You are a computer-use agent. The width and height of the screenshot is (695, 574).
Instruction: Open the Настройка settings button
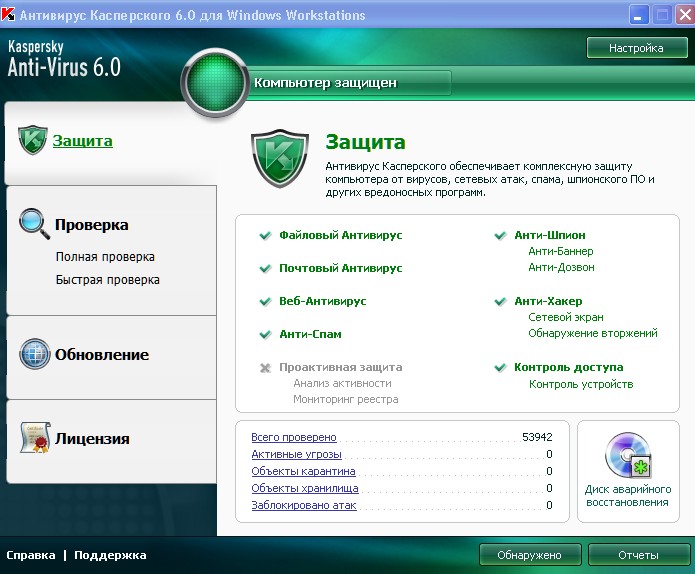click(637, 48)
